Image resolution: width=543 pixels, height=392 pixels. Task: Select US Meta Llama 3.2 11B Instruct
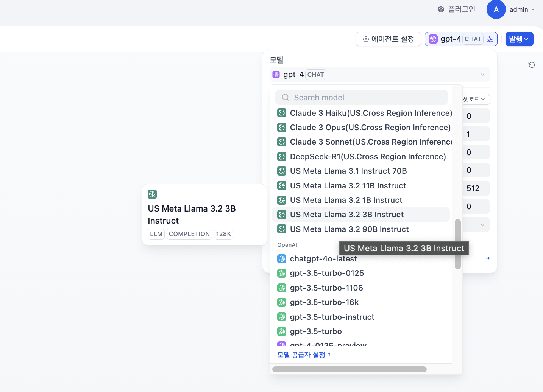point(362,186)
